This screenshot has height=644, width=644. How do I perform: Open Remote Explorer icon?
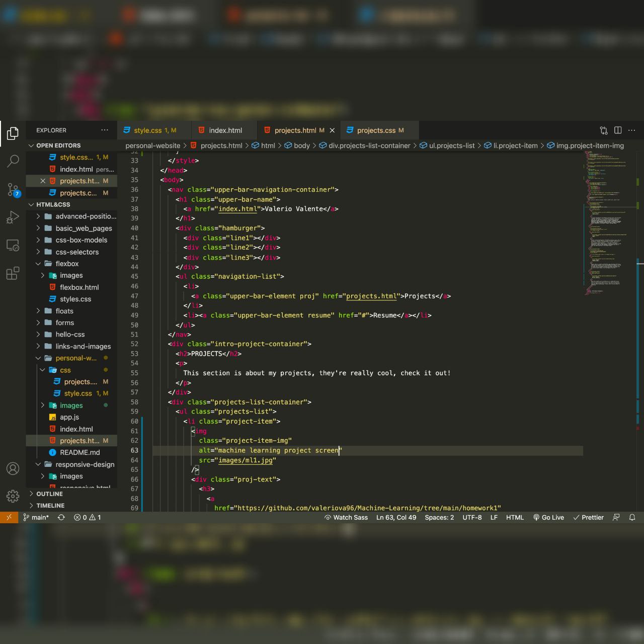(13, 246)
